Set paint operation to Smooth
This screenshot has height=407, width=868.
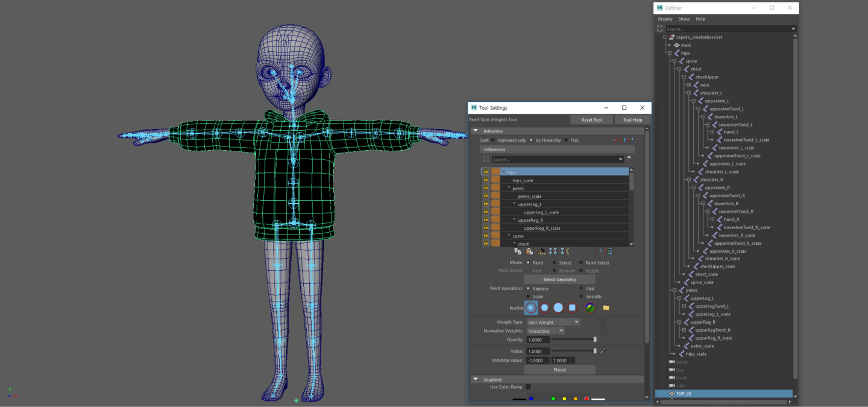click(x=581, y=297)
